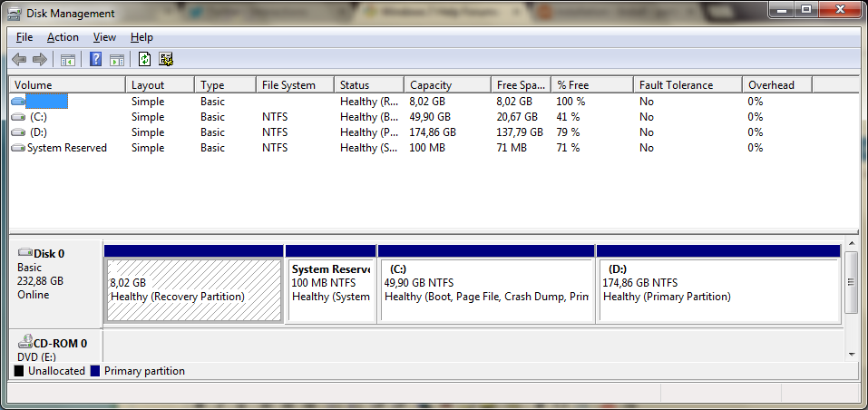This screenshot has height=410, width=868.
Task: Sort by the Fault Tolerance column header
Action: 688,85
